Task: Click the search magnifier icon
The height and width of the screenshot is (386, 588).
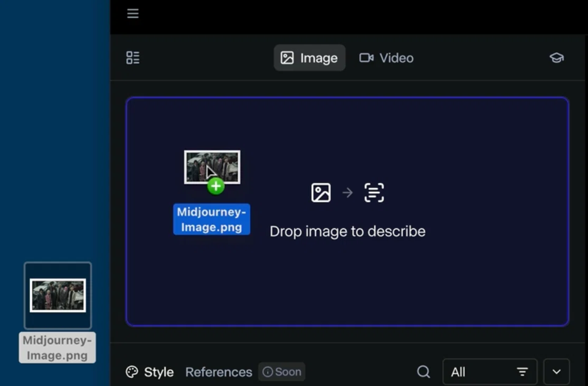Action: (x=423, y=372)
